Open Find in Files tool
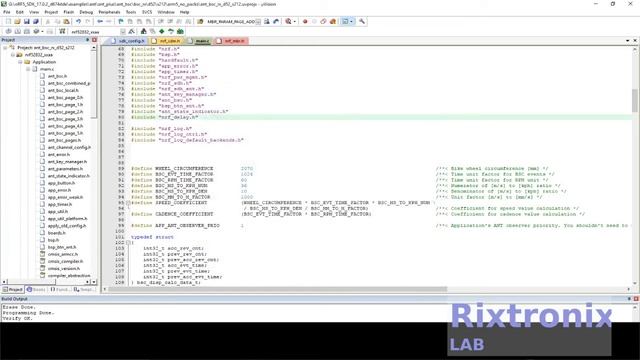 coord(200,21)
